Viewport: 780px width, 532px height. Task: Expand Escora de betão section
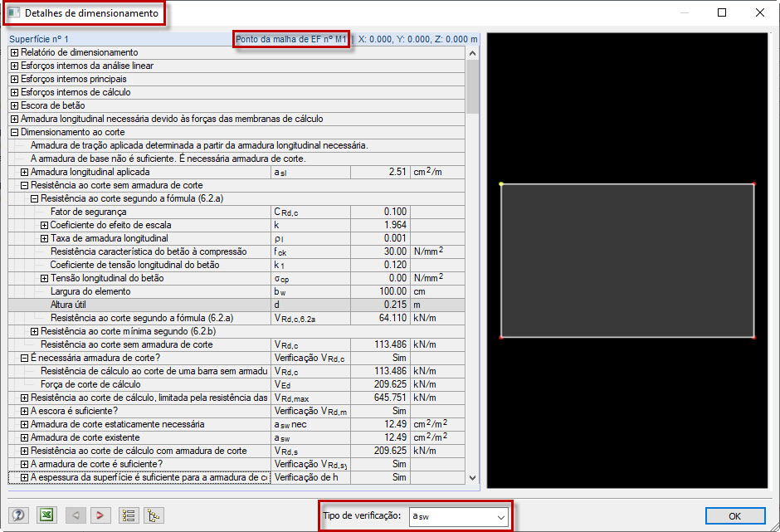(13, 105)
